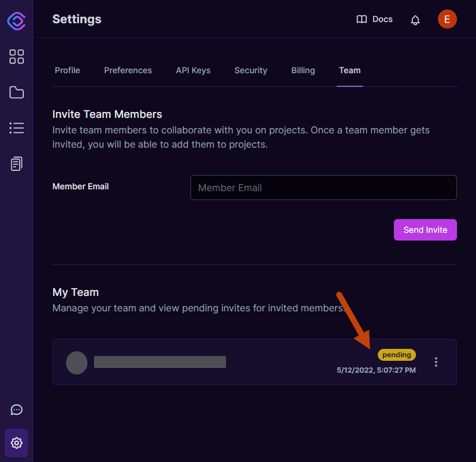Click the Send Invite button
This screenshot has height=462, width=476.
[425, 230]
